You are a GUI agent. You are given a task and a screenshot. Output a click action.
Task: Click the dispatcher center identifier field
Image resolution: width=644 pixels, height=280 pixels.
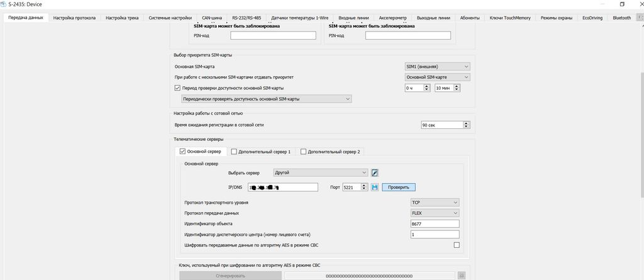[435, 234]
